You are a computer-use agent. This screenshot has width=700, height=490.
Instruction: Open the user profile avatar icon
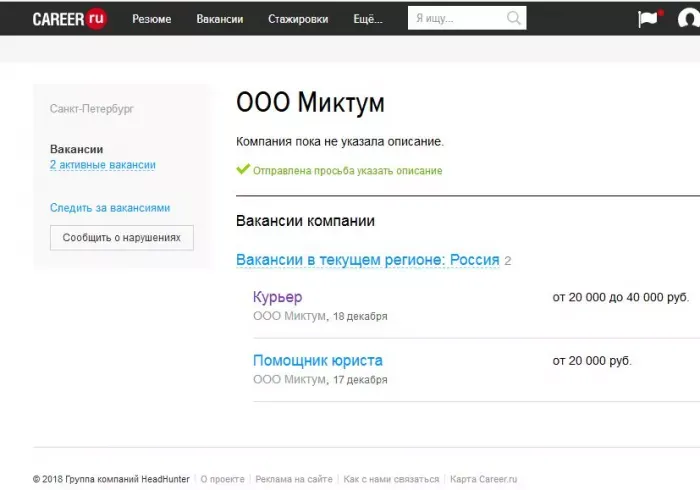(688, 19)
